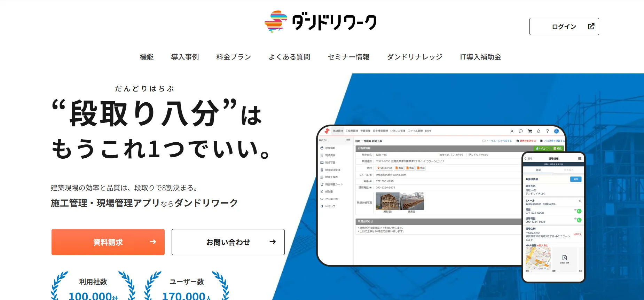This screenshot has width=644, height=300.
Task: Open notifications via the bell icon
Action: click(539, 131)
